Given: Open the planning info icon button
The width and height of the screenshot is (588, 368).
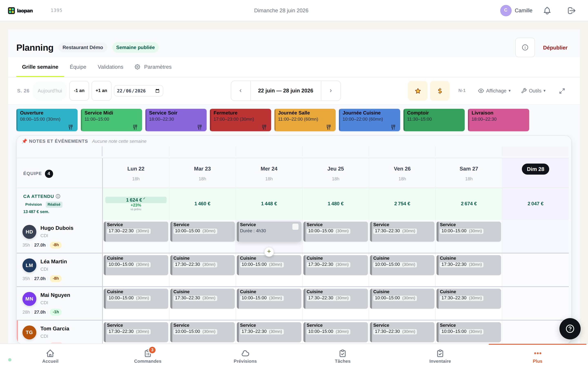Looking at the screenshot, I should click(525, 47).
